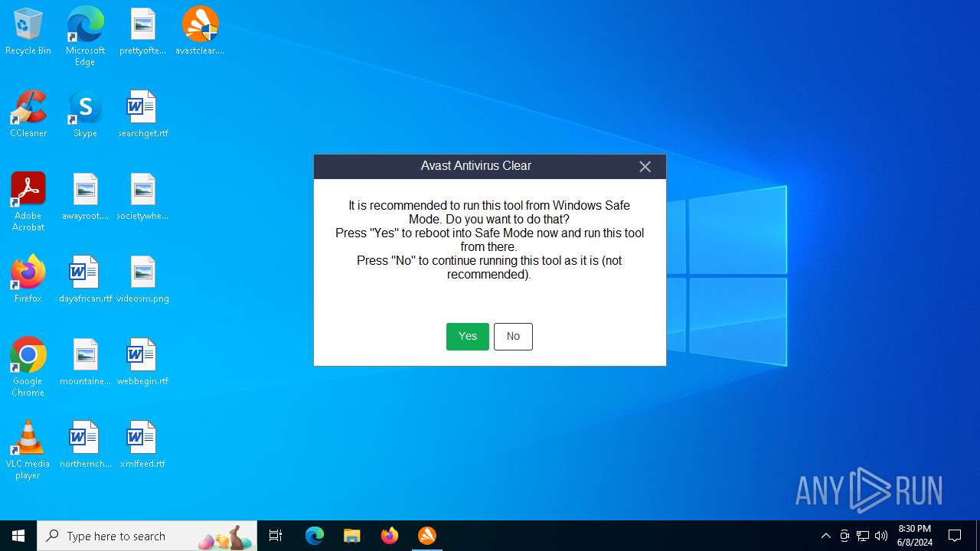Open the volume control tray icon
Viewport: 980px width, 551px height.
pos(881,536)
